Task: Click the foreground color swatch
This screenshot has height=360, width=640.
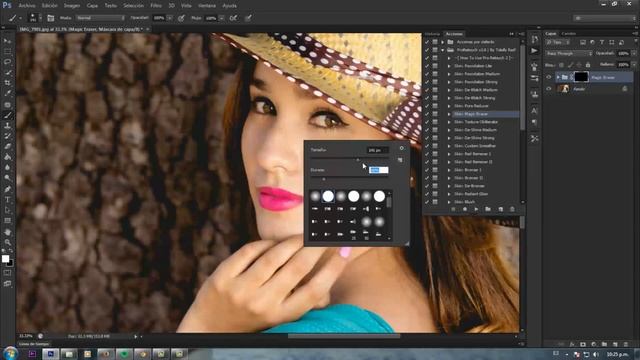Action: point(5,259)
